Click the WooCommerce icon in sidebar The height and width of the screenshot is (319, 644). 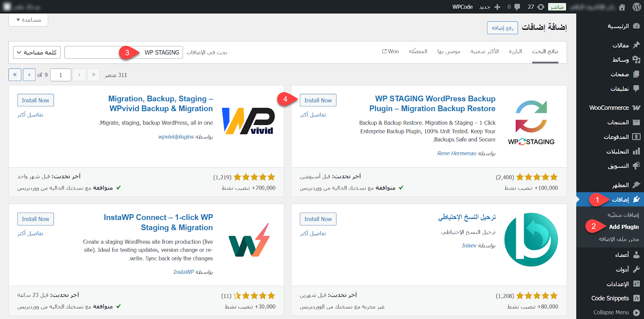click(636, 108)
